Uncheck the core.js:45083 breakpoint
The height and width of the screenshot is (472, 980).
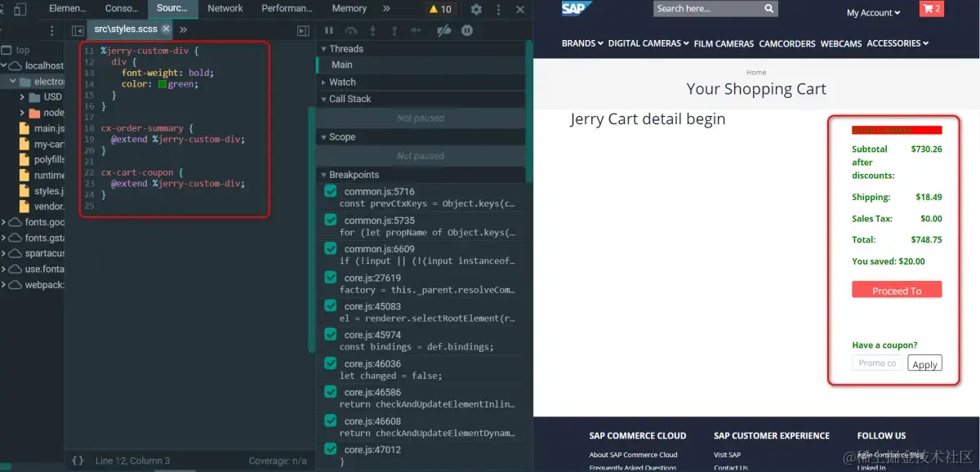point(330,305)
